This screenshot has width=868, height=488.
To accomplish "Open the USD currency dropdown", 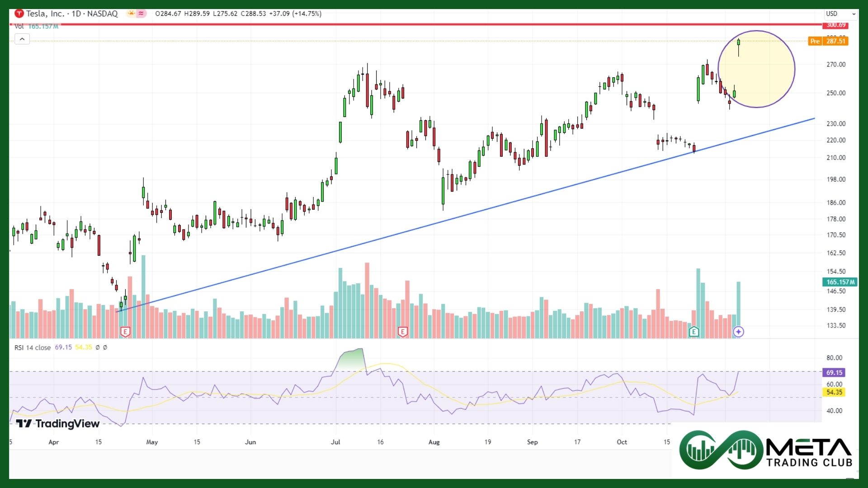I will (841, 14).
